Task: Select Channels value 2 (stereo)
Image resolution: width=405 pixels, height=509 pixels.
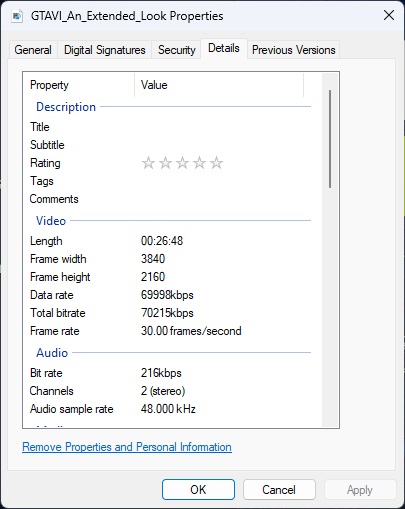Action: point(163,391)
